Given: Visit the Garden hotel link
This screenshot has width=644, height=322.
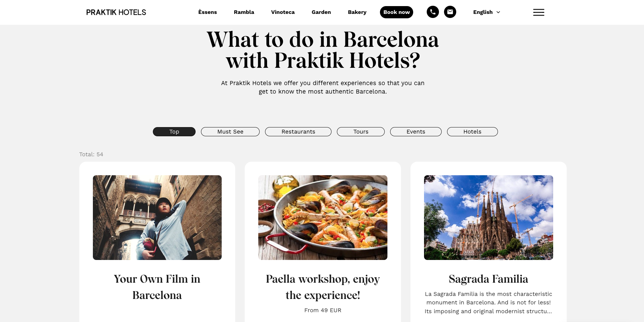Looking at the screenshot, I should point(321,12).
